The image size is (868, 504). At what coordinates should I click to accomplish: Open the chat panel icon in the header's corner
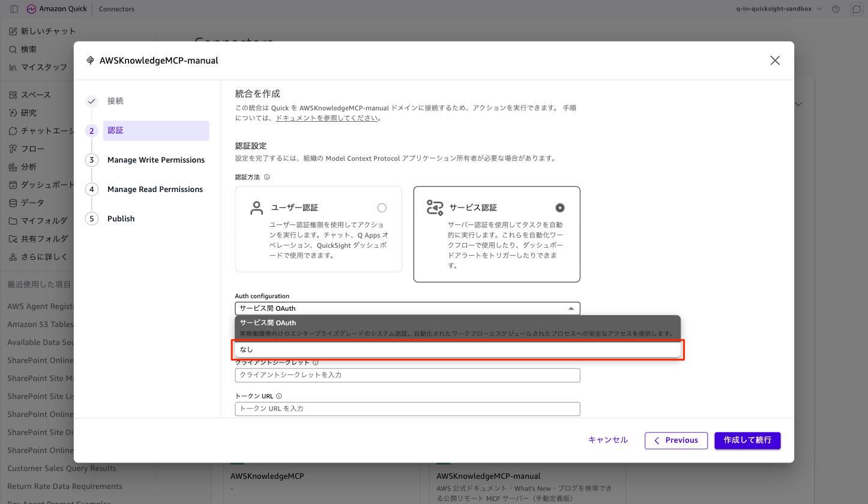[857, 9]
